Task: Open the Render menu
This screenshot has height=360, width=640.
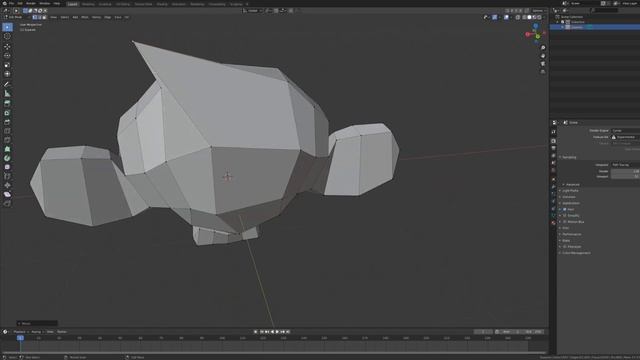Action: (x=31, y=3)
